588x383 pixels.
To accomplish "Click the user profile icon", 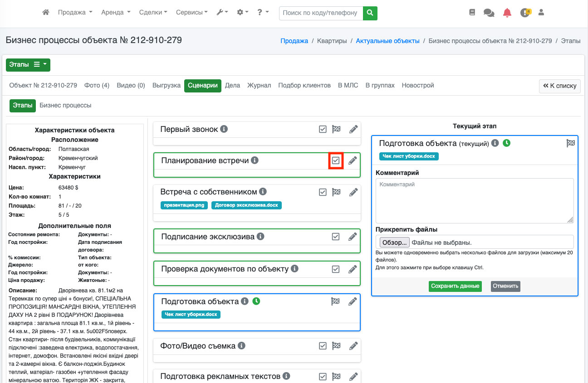I will tap(541, 13).
